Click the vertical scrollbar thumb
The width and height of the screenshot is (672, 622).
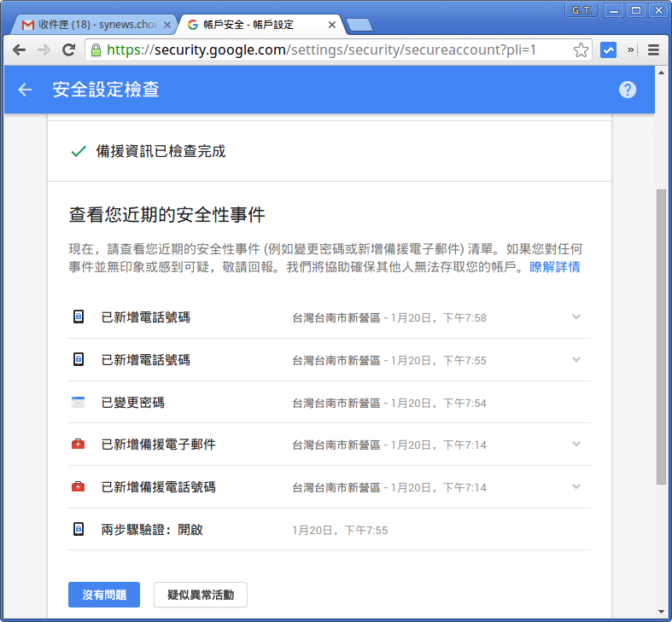pyautogui.click(x=661, y=337)
